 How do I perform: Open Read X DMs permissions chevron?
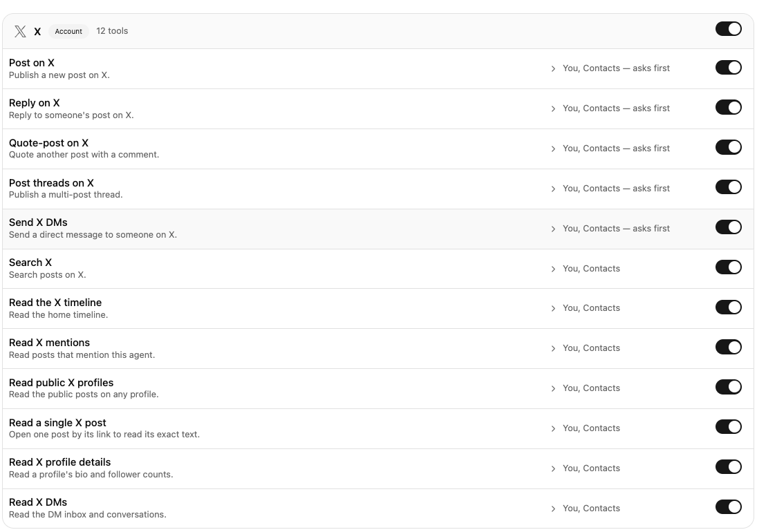pos(553,509)
